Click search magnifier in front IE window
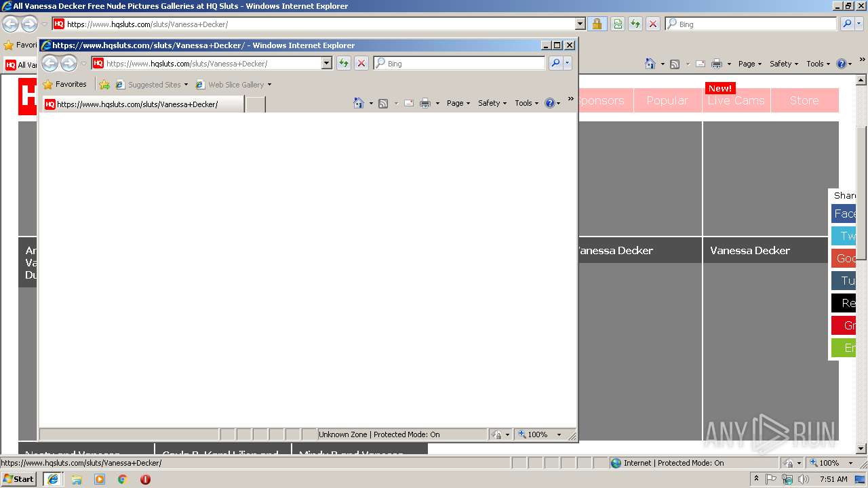The height and width of the screenshot is (488, 868). (x=555, y=63)
